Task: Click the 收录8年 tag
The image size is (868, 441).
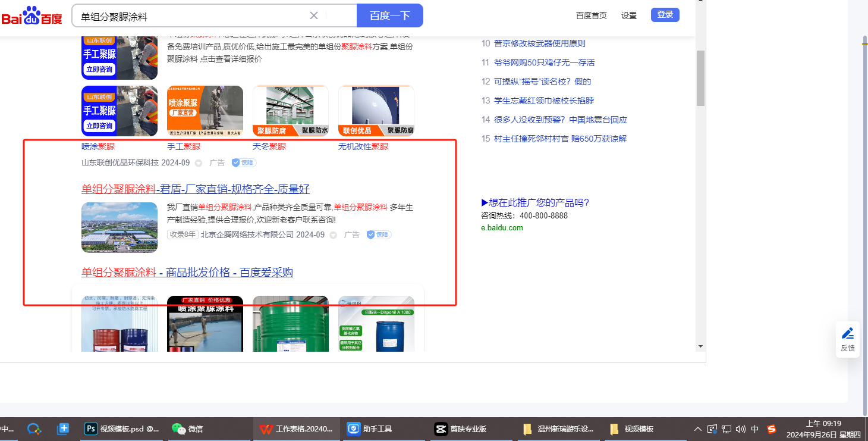Action: coord(183,234)
